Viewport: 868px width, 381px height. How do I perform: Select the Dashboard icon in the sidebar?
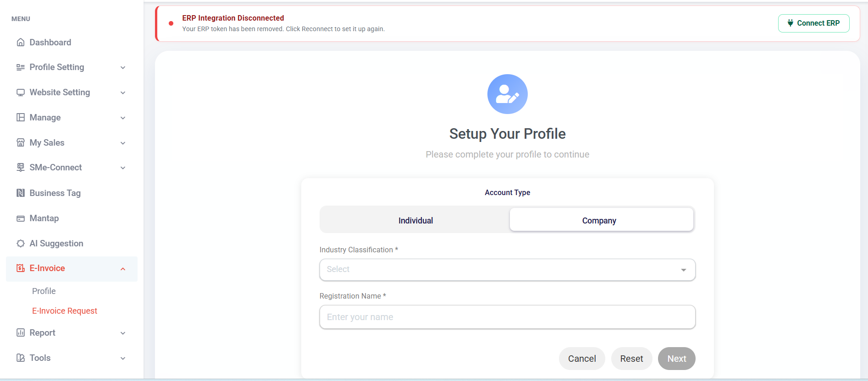(21, 42)
